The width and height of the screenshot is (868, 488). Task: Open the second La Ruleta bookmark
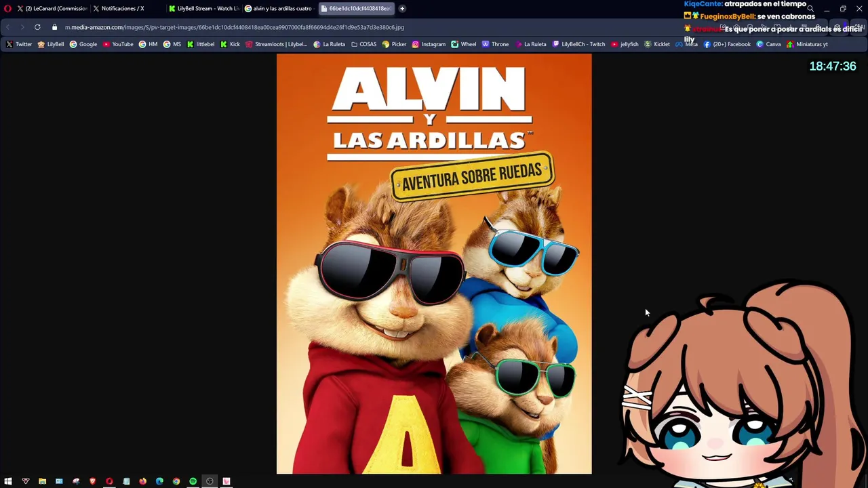(530, 44)
